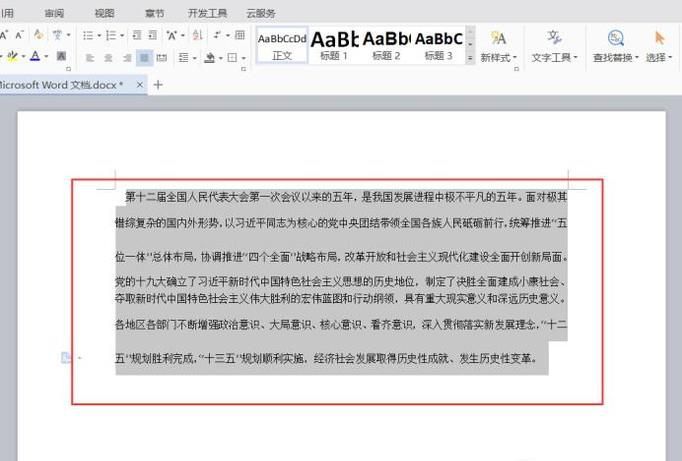Switch to the 视图 tab

click(104, 13)
